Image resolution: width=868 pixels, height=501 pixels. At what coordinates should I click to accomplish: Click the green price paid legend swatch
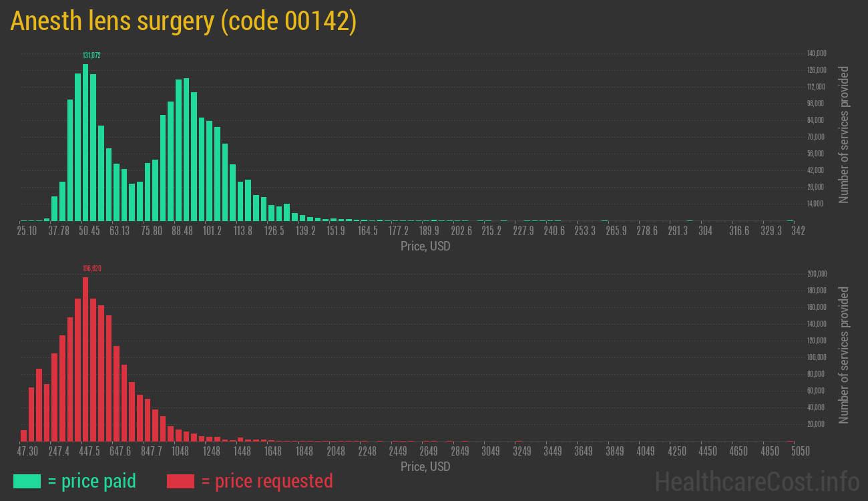click(x=27, y=481)
